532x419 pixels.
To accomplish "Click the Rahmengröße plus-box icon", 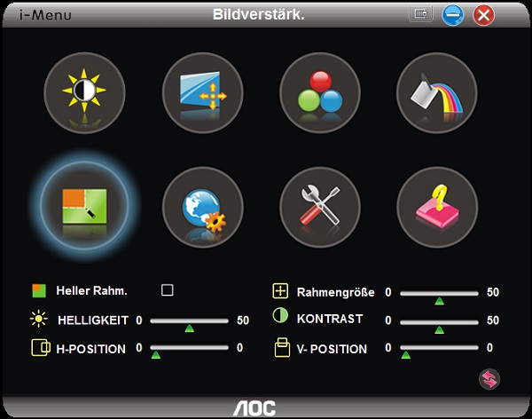I will point(280,291).
